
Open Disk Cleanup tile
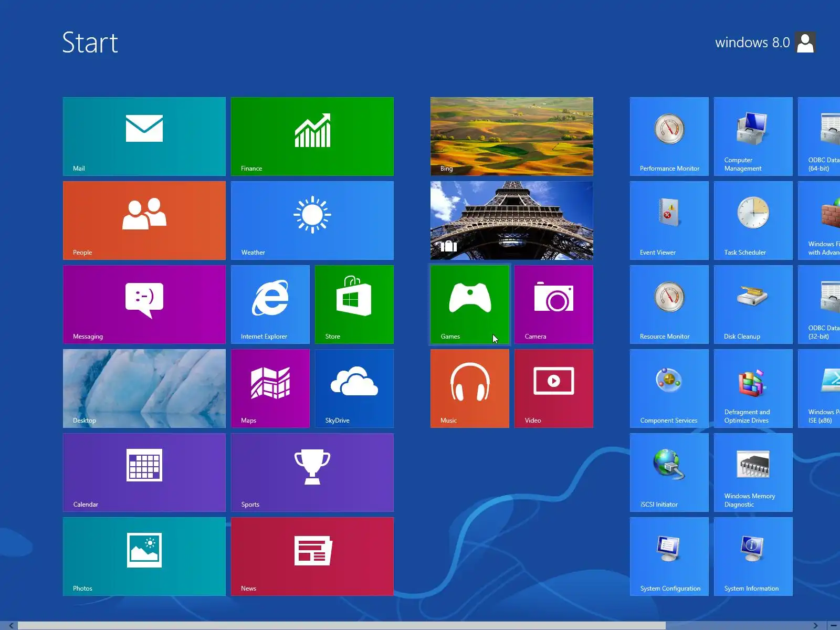753,304
